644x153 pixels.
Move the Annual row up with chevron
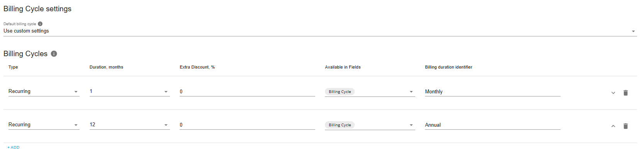click(x=613, y=126)
